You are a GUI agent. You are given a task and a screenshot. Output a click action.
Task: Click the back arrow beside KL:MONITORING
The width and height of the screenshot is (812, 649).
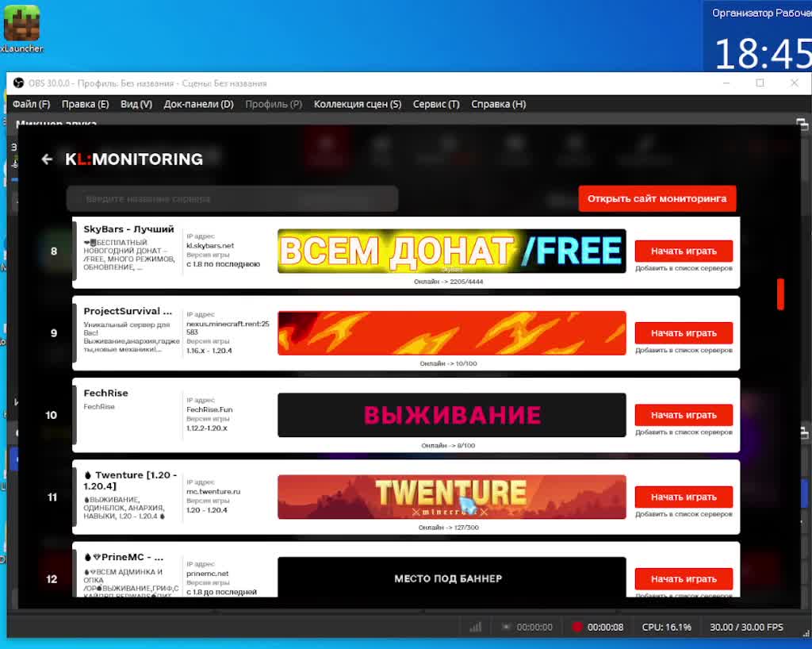(47, 159)
